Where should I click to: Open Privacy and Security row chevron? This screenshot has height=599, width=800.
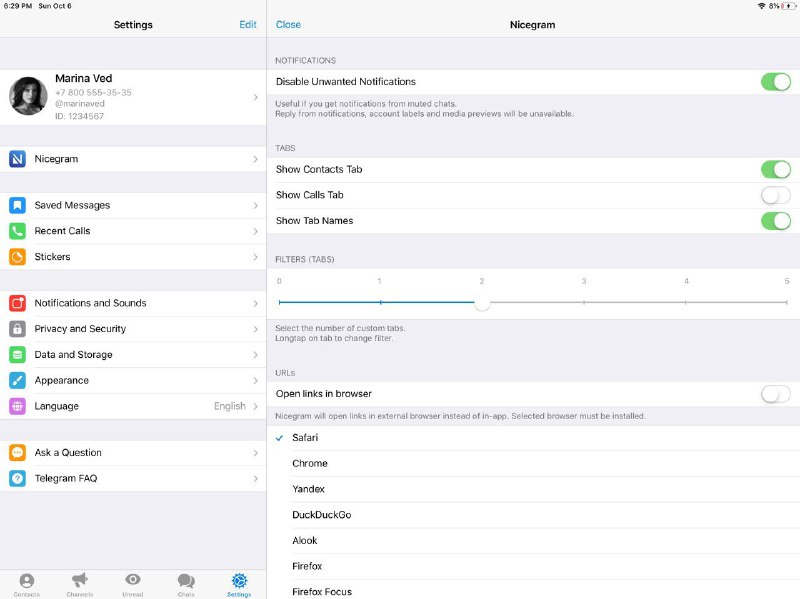point(256,329)
